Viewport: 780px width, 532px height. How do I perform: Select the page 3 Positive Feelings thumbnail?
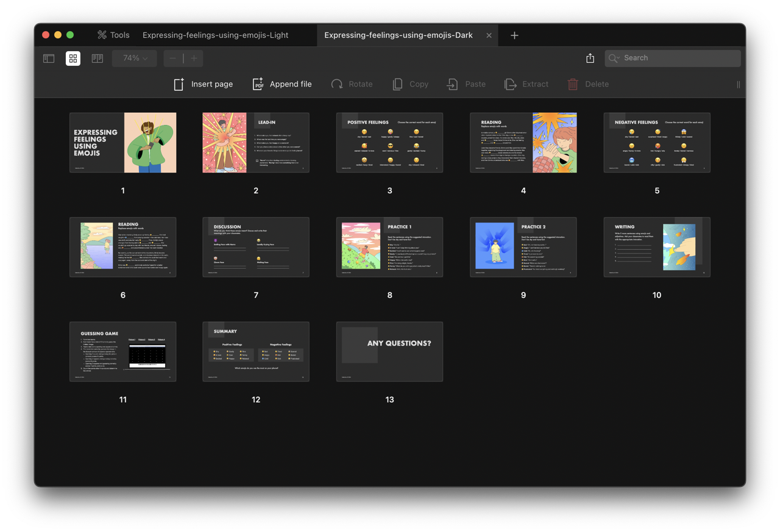[x=389, y=143]
